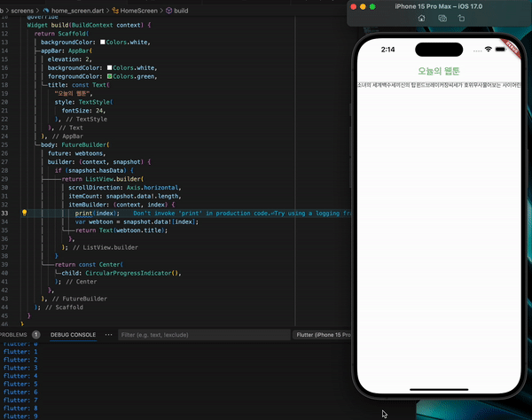
Task: Switch to the PROBLEMS tab
Action: click(13, 335)
